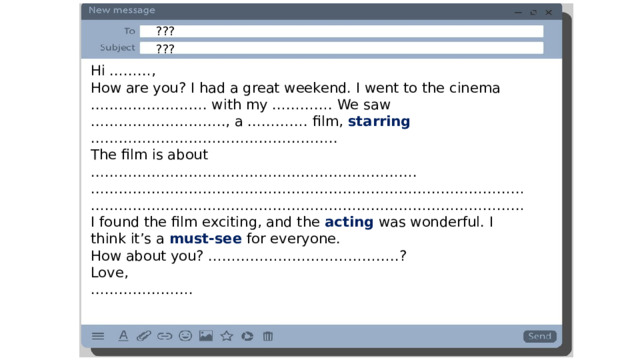Image resolution: width=640 pixels, height=360 pixels.
Task: Send the message with Send button
Action: point(540,336)
